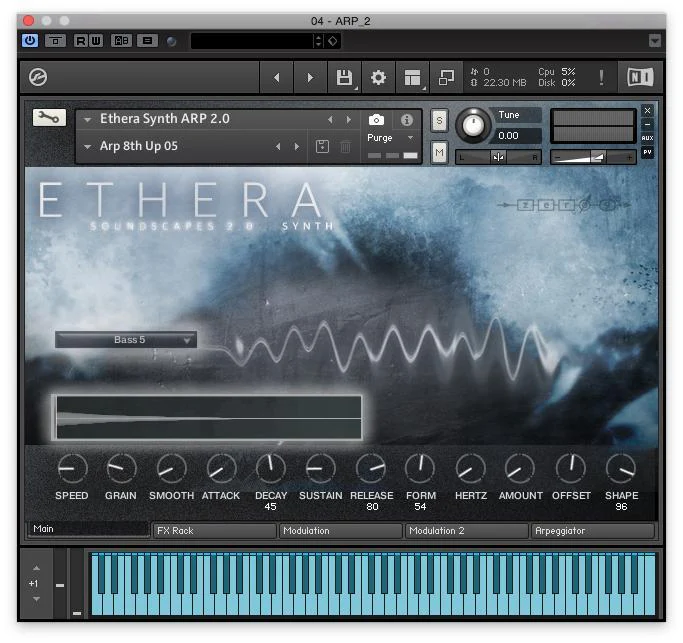Open the plugin header preset field
Viewport: 683px width, 643px height.
(x=251, y=41)
